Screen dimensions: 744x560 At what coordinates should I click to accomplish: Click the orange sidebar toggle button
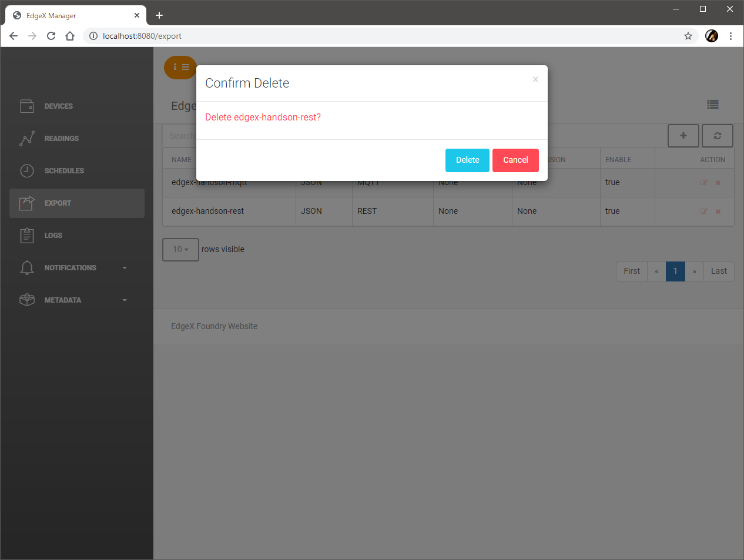(180, 68)
